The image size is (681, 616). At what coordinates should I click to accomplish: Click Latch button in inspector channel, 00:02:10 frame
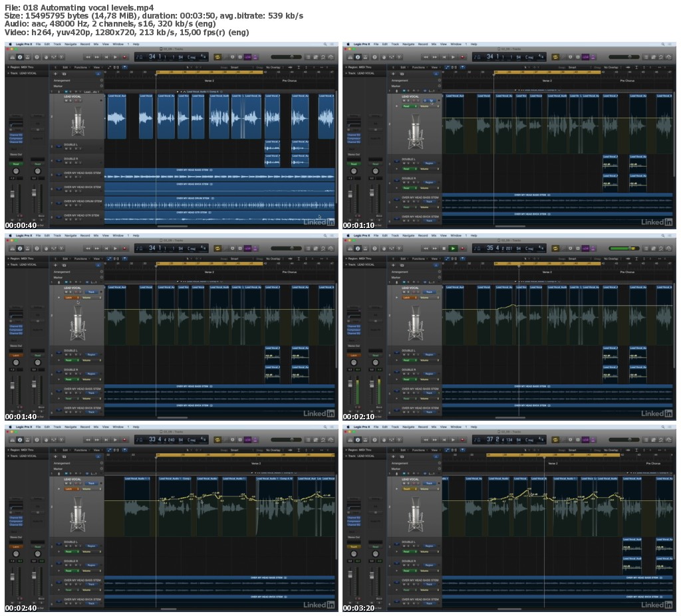[x=354, y=355]
